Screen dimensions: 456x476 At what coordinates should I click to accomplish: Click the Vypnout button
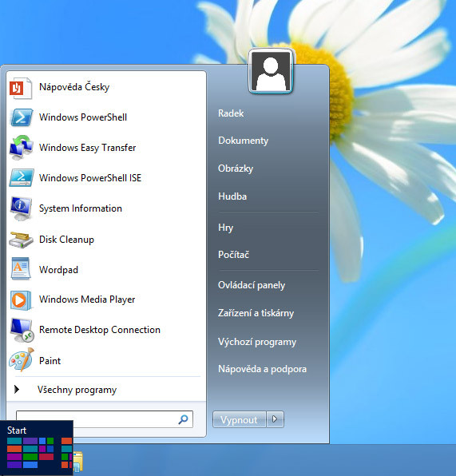pyautogui.click(x=240, y=419)
